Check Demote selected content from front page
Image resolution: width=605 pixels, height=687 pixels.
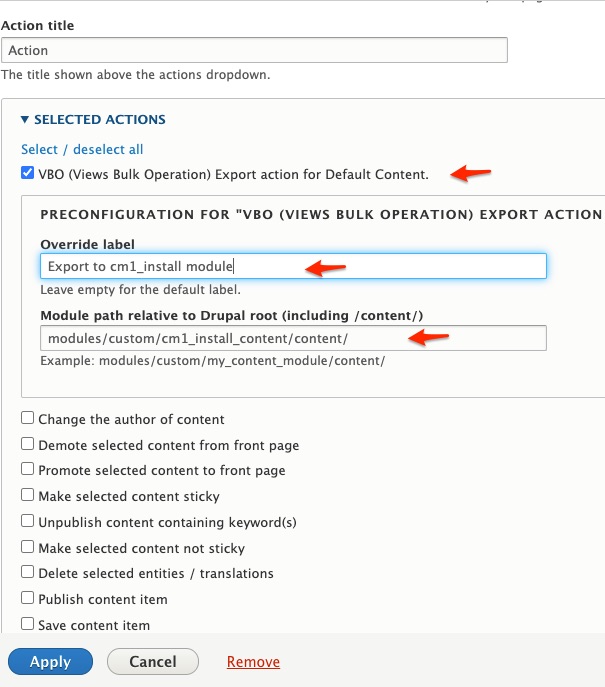click(x=28, y=443)
